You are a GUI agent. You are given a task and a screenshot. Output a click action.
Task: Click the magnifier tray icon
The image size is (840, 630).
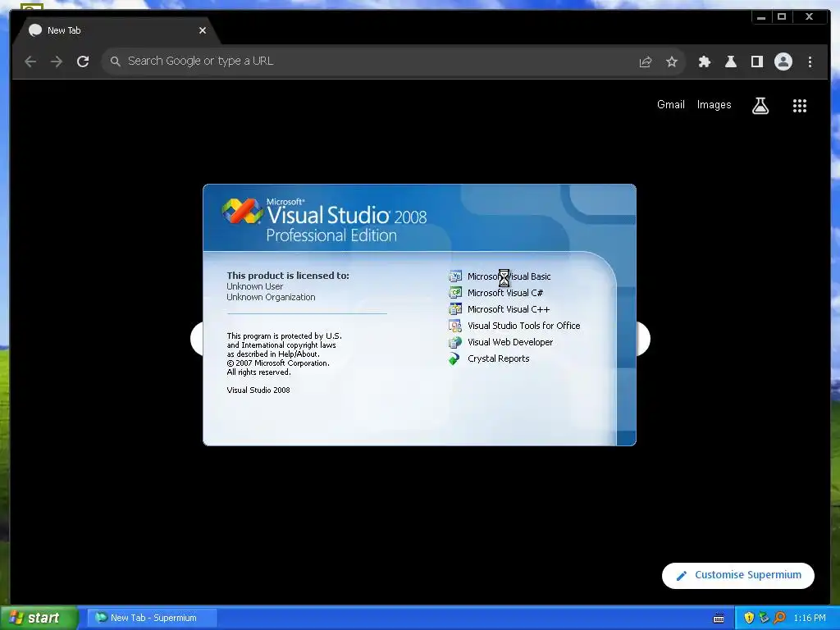tap(779, 618)
